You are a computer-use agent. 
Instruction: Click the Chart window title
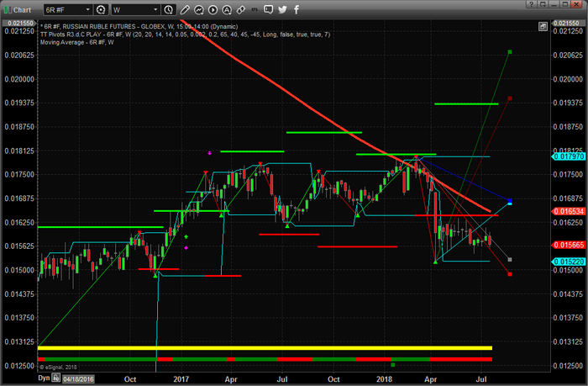pos(22,10)
